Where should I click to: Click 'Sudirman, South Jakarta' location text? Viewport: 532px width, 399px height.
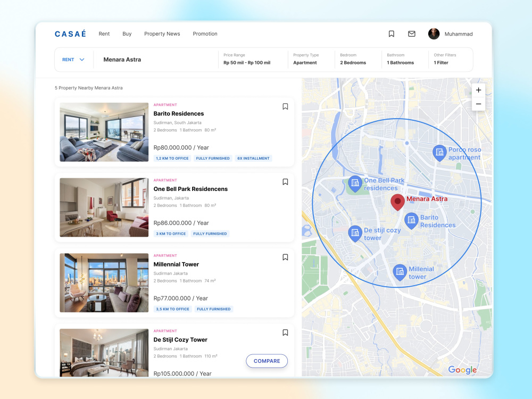(178, 123)
